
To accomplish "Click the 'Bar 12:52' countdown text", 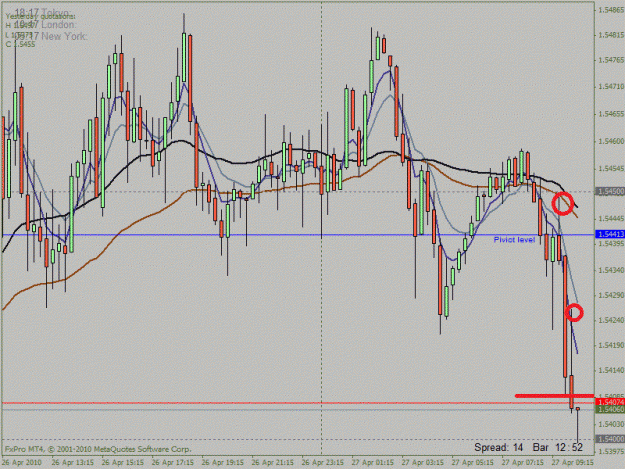I will pyautogui.click(x=558, y=447).
